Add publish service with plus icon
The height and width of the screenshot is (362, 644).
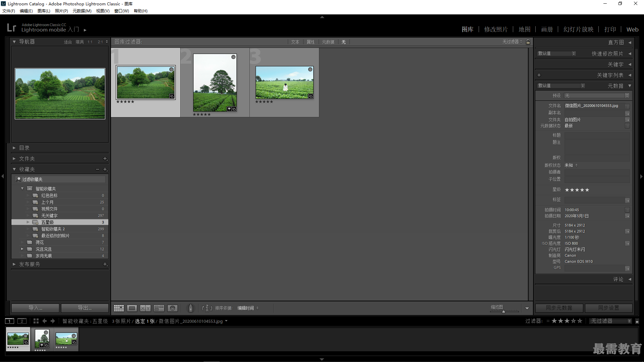[105, 264]
